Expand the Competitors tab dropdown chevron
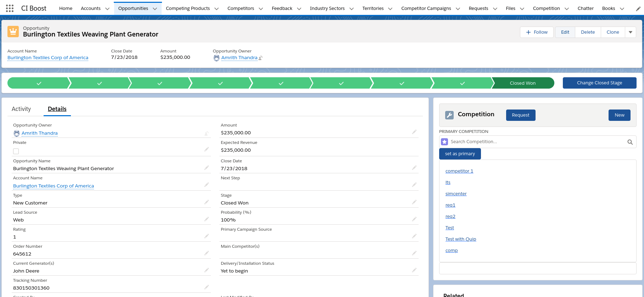The width and height of the screenshot is (644, 297). 261,9
